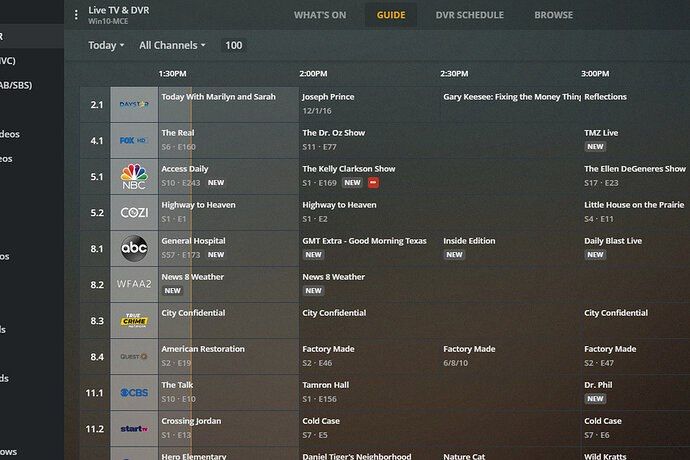This screenshot has width=690, height=460.
Task: Select the NBC peacock channel logo
Action: point(134,177)
